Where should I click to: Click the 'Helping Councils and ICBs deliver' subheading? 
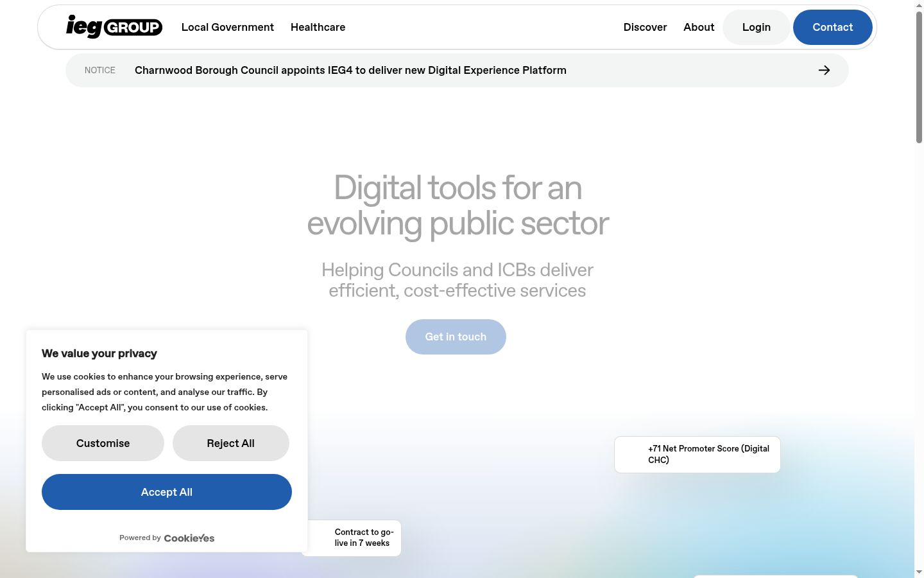pyautogui.click(x=458, y=280)
